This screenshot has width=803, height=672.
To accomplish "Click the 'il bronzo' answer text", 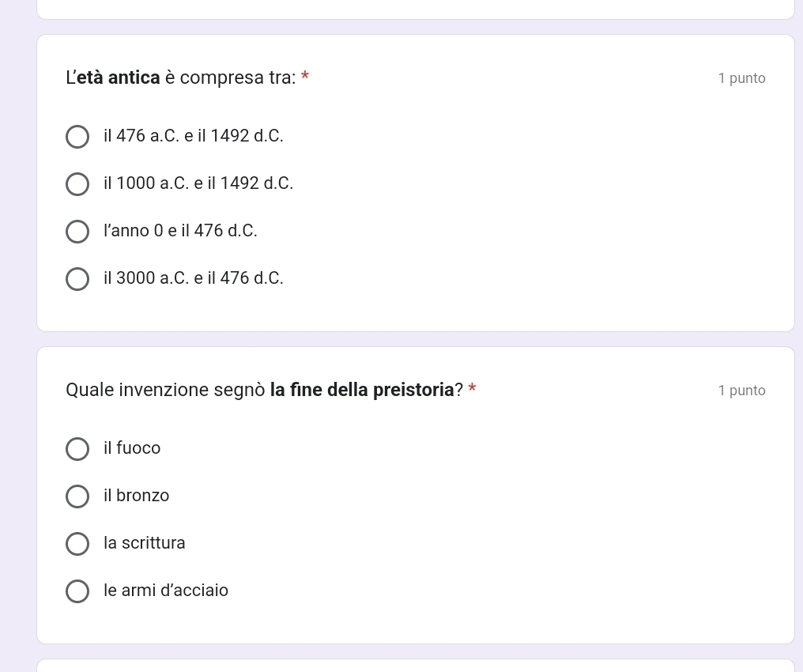I will click(x=136, y=495).
